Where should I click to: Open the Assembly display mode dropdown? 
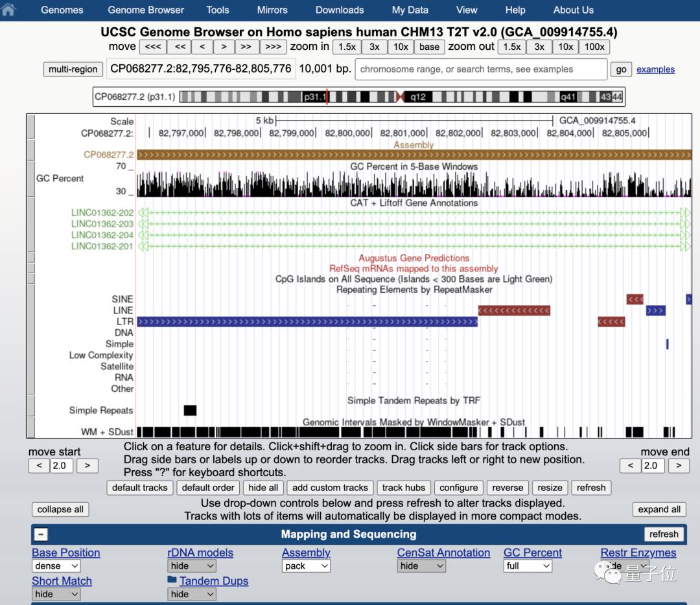pos(306,565)
